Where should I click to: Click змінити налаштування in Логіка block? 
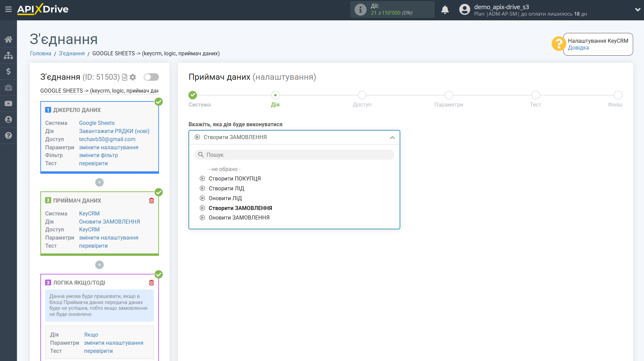point(114,343)
